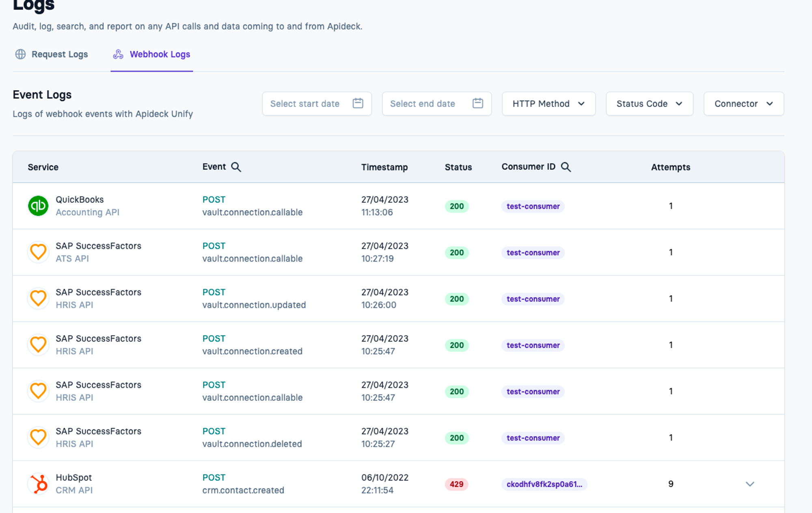Click the 200 badge in vault.connection.updated row
The height and width of the screenshot is (513, 812).
457,299
